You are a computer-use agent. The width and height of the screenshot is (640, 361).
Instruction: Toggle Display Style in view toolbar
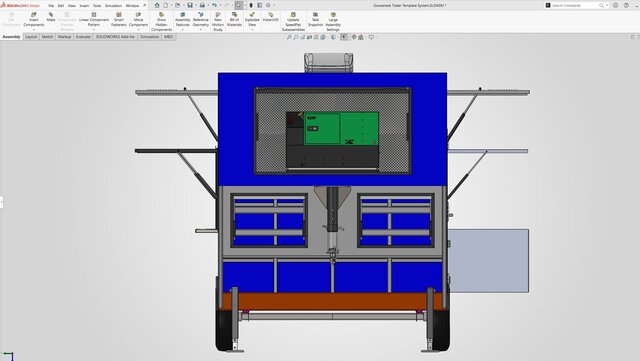coord(333,37)
